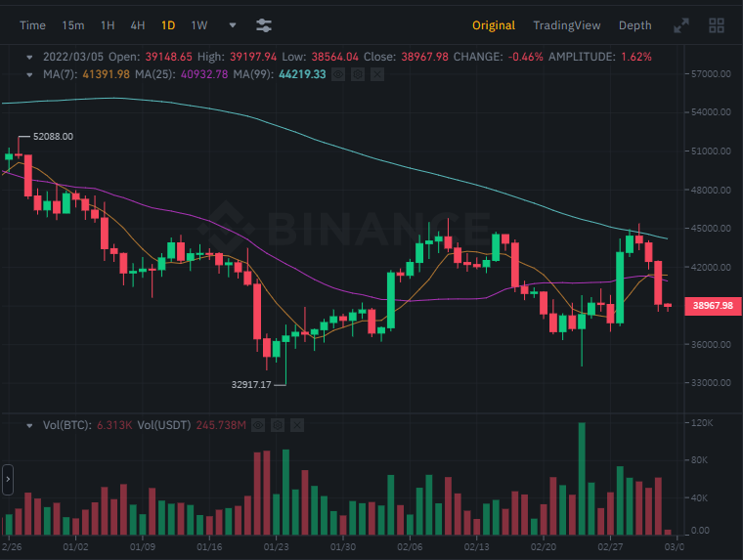Toggle MA indicator visibility eye icon

[x=338, y=74]
